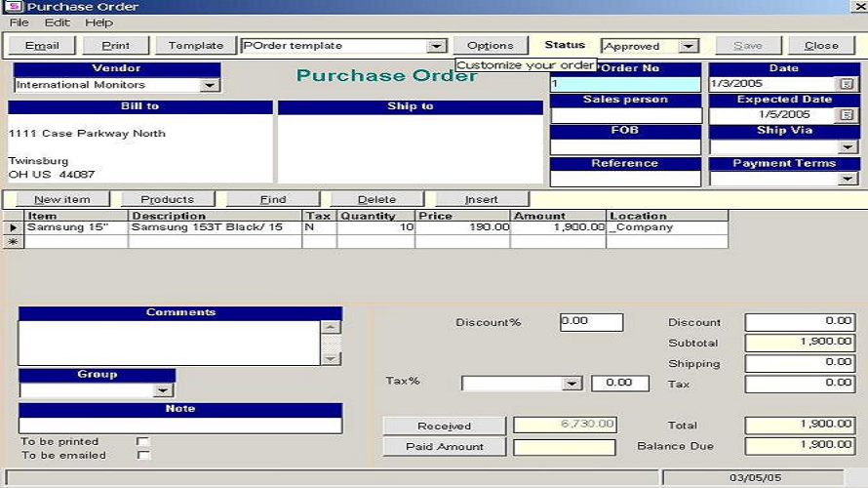Click the Save button
Image resolution: width=868 pixels, height=488 pixels.
tap(748, 46)
